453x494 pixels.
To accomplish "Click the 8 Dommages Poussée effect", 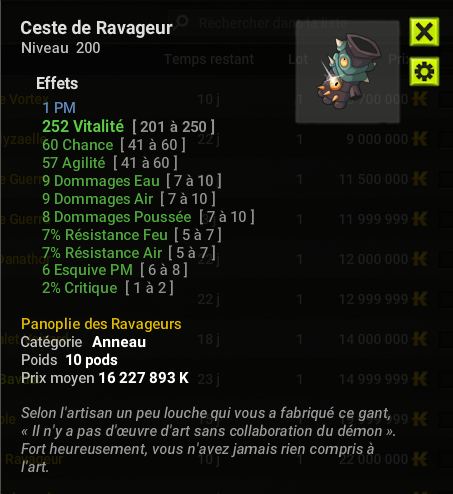I will point(148,217).
